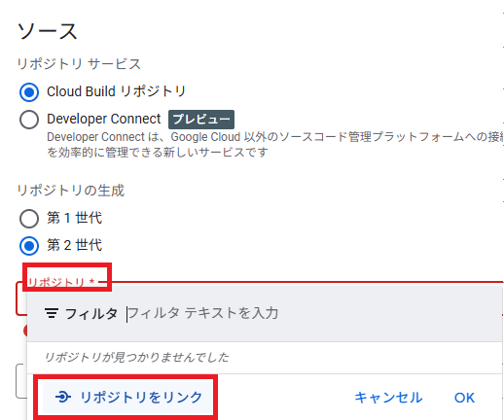This screenshot has width=504, height=420.
Task: Click the filter lines icon
Action: tap(52, 313)
